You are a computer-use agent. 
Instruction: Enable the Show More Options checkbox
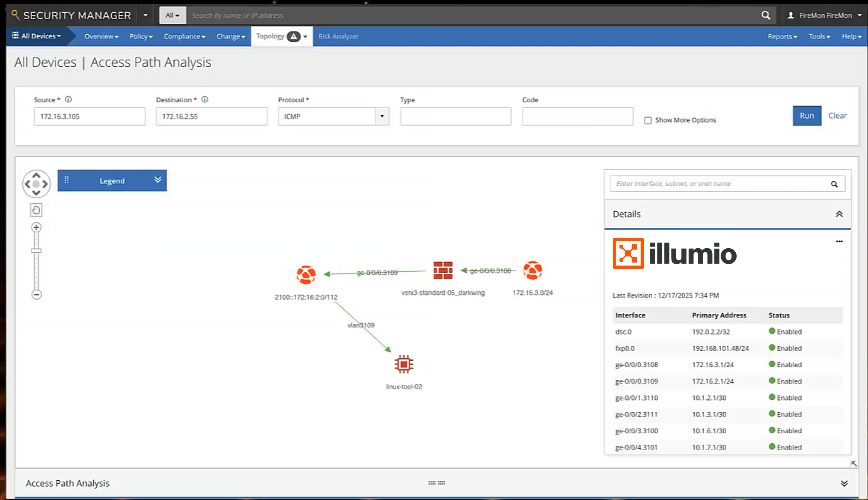[x=648, y=120]
